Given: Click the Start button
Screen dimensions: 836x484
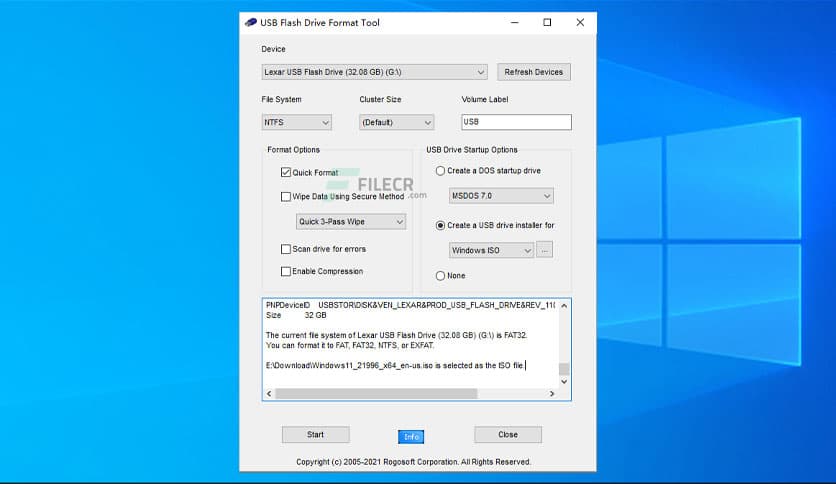Looking at the screenshot, I should tap(316, 434).
